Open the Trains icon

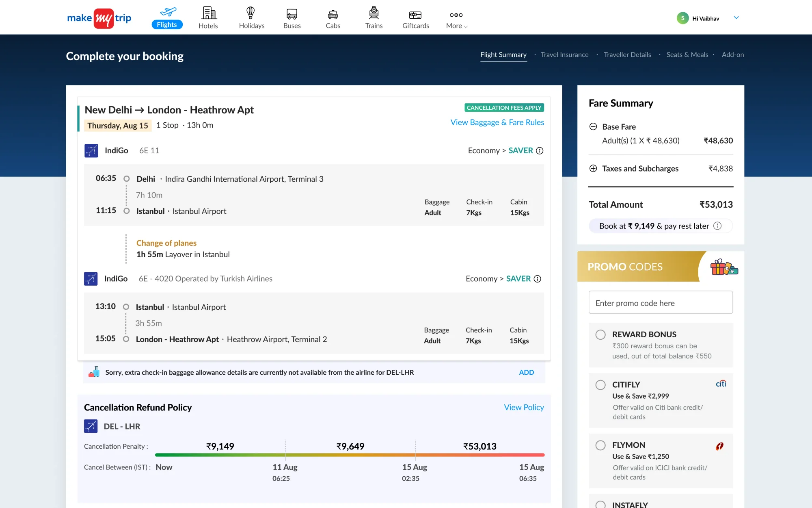374,13
